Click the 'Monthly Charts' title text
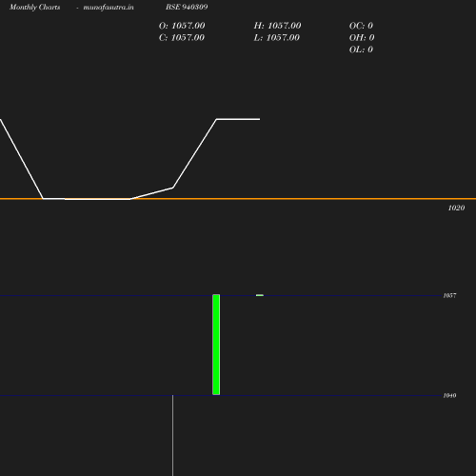This screenshot has height=476, width=476. (35, 8)
